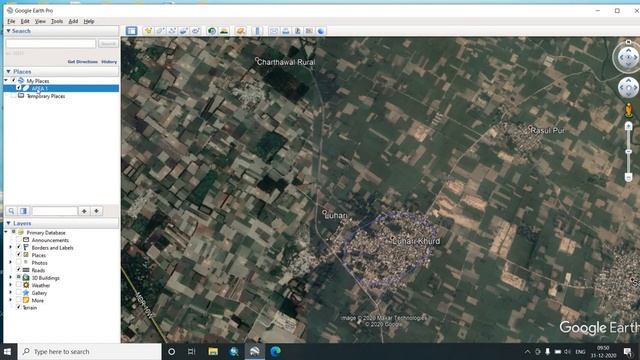Collapse the Layers panel triangle
This screenshot has width=640, height=360.
point(8,223)
